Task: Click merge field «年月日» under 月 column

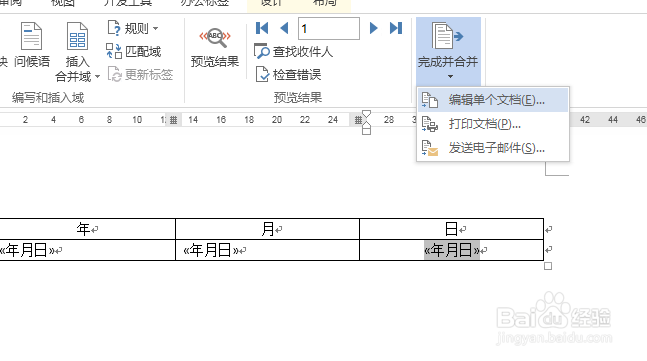Action: click(x=211, y=250)
